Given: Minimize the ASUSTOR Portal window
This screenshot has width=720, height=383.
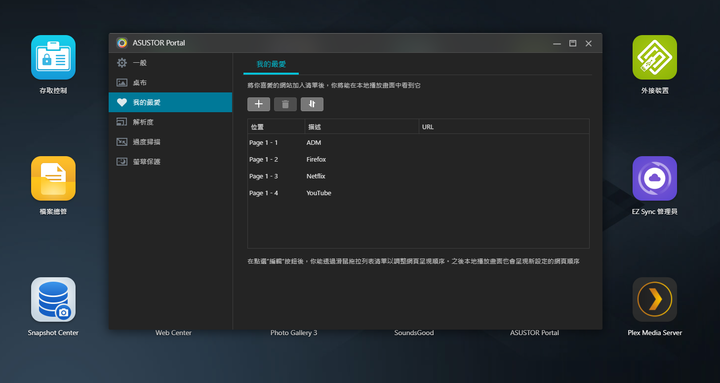Looking at the screenshot, I should pyautogui.click(x=557, y=44).
